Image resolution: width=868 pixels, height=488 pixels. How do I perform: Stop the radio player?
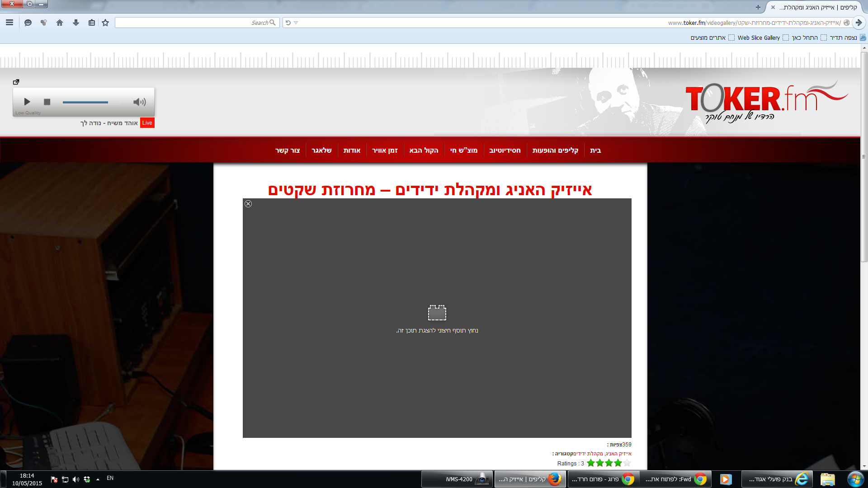click(47, 102)
